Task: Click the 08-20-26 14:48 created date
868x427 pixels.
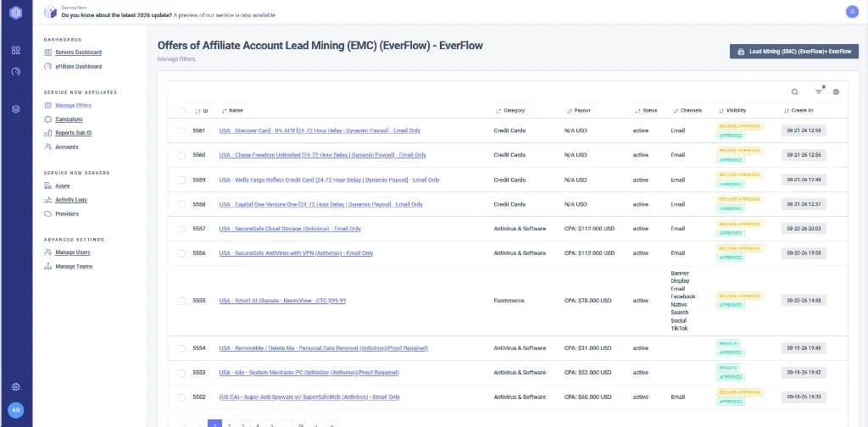Action: 804,301
